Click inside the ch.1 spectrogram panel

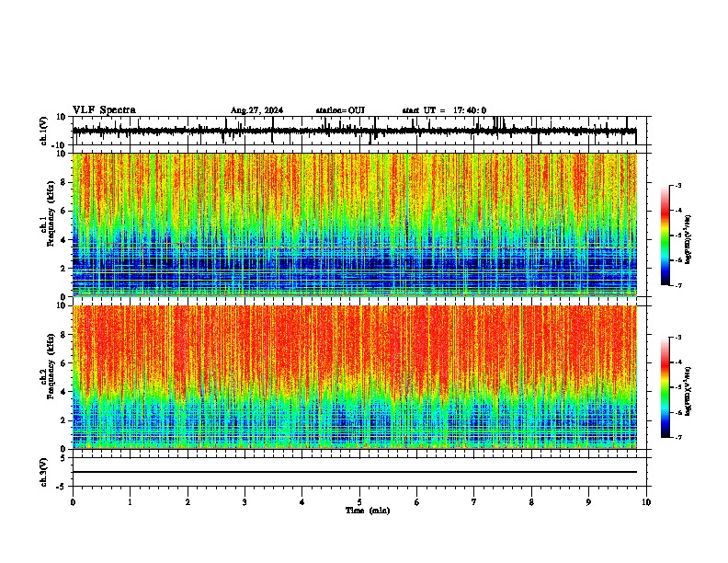[x=354, y=224]
